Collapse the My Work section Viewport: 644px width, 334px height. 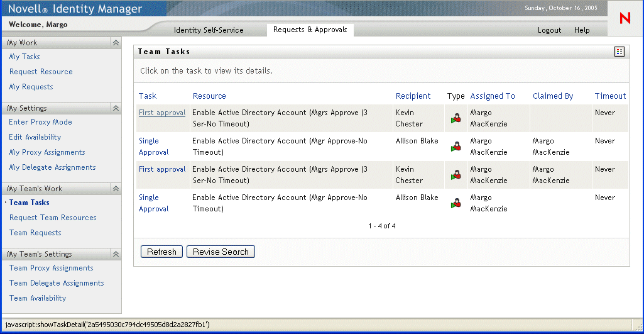(116, 43)
